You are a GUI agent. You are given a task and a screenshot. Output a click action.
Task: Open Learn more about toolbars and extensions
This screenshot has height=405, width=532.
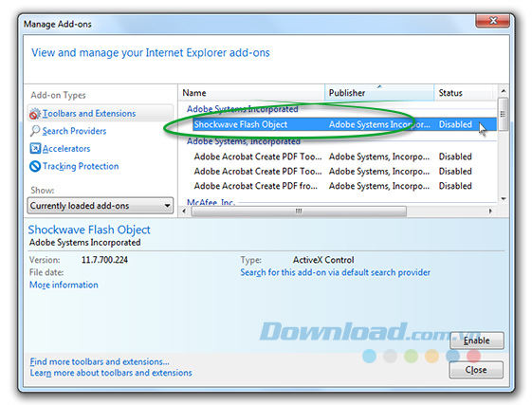coord(111,373)
